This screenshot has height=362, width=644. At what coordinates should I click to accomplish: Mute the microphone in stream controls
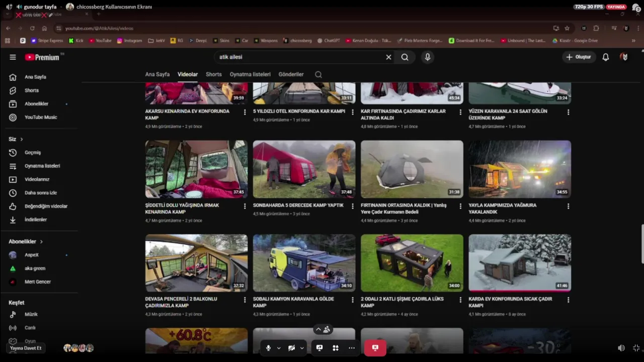point(268,348)
